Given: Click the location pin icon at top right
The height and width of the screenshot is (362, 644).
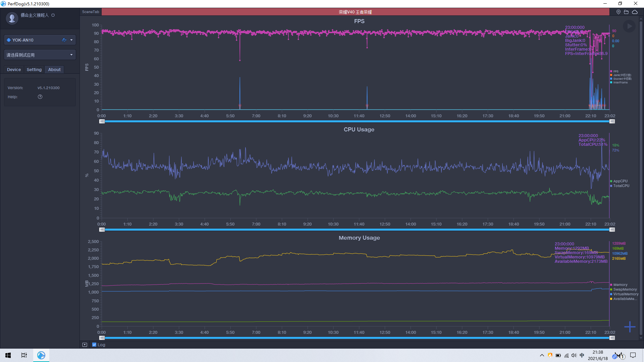Looking at the screenshot, I should point(619,12).
